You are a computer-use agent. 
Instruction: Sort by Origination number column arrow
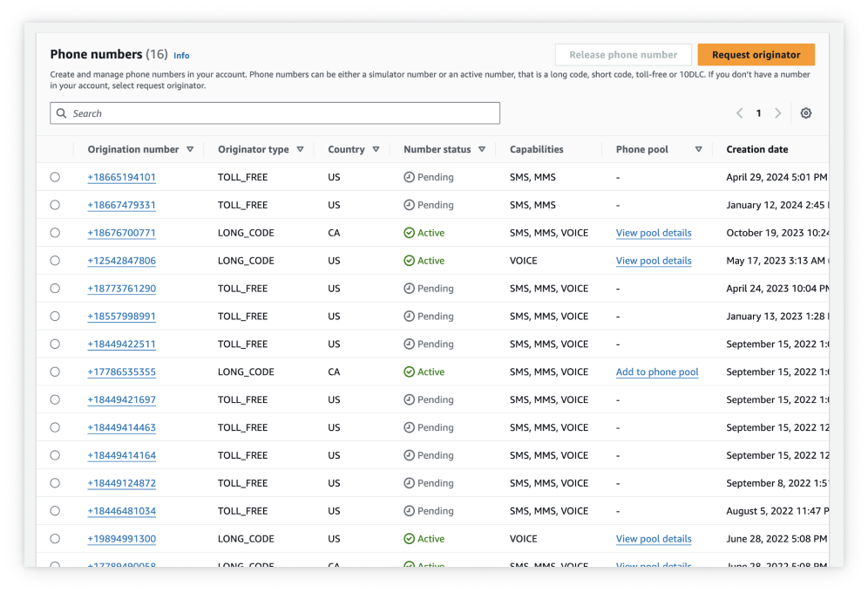[x=190, y=149]
